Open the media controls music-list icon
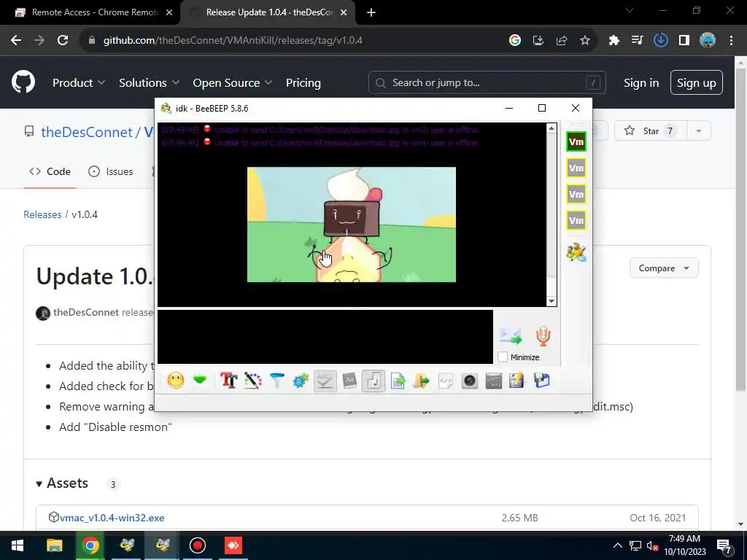The height and width of the screenshot is (560, 747). coord(637,41)
